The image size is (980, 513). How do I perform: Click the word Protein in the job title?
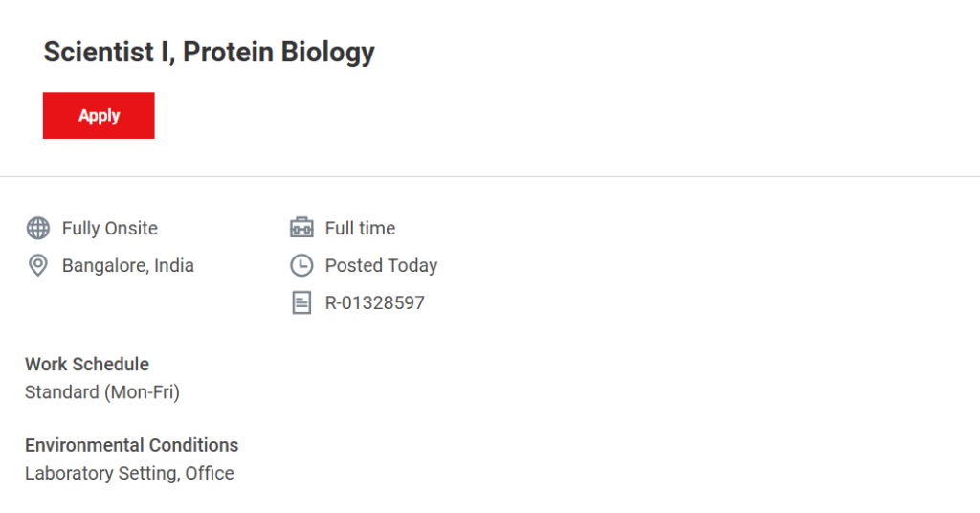coord(228,52)
